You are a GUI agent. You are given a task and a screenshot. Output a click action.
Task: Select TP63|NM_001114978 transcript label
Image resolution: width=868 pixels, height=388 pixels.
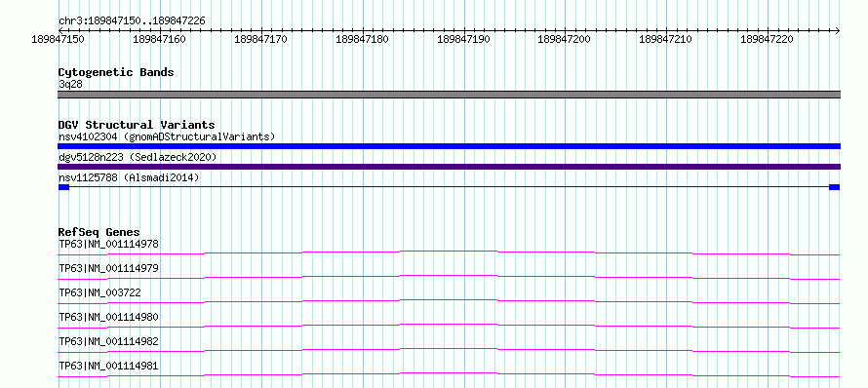(108, 244)
